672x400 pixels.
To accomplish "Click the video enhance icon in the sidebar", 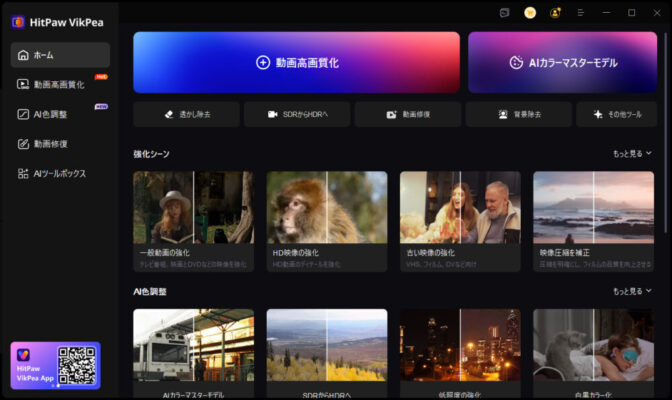I will tap(23, 84).
